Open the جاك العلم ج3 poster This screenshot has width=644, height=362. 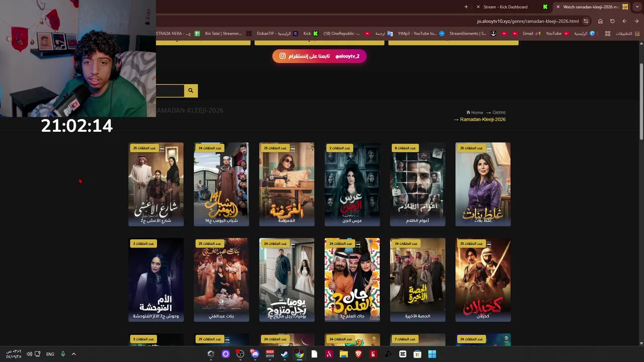(352, 280)
